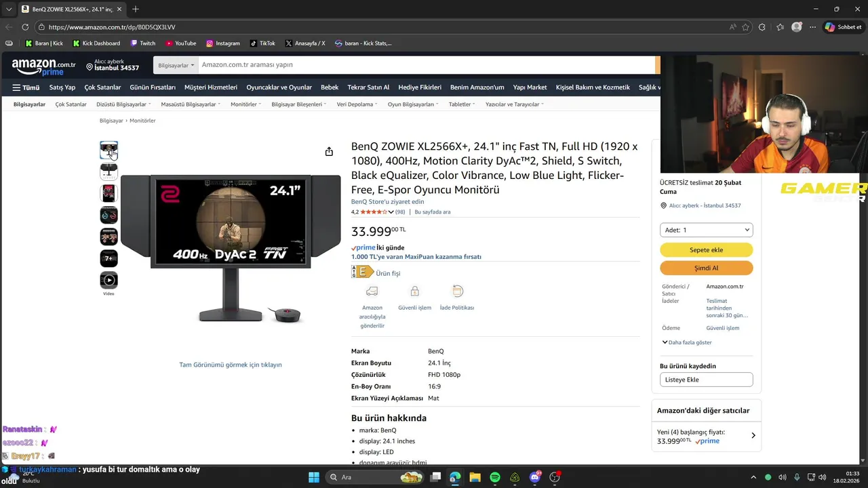Open File Explorer from the taskbar
The image size is (868, 488).
point(475,477)
